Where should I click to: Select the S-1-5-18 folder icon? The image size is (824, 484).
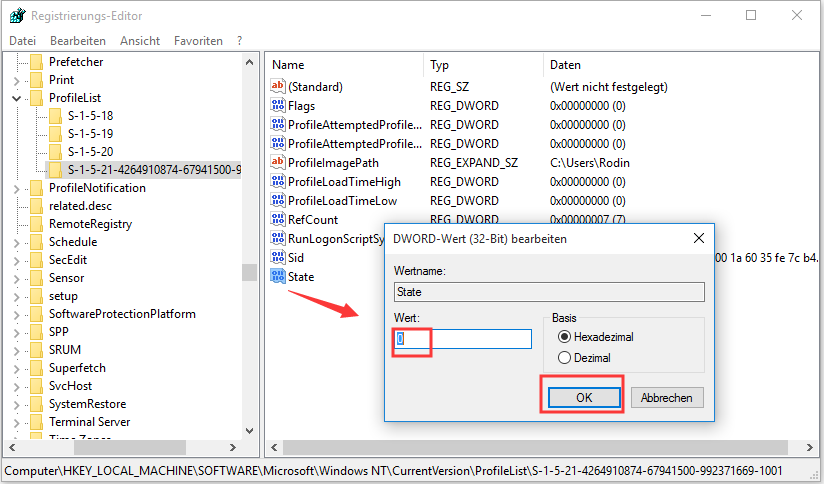click(56, 116)
